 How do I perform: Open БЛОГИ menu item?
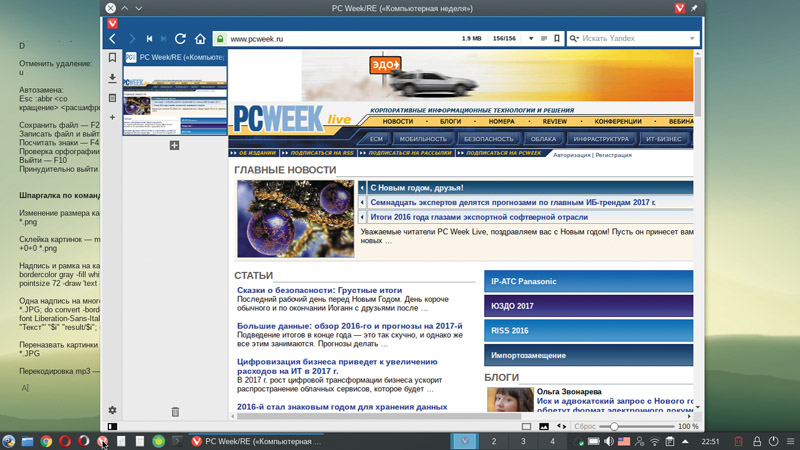click(450, 121)
